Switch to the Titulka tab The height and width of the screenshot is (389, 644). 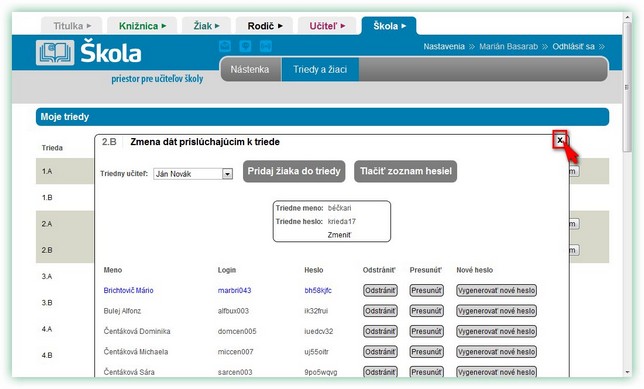(x=72, y=26)
